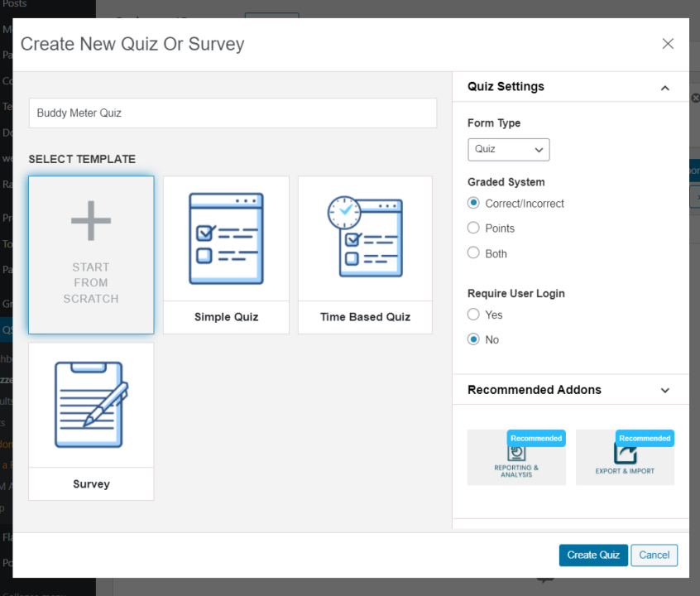Open the Form Type dropdown
The width and height of the screenshot is (700, 596).
[508, 150]
